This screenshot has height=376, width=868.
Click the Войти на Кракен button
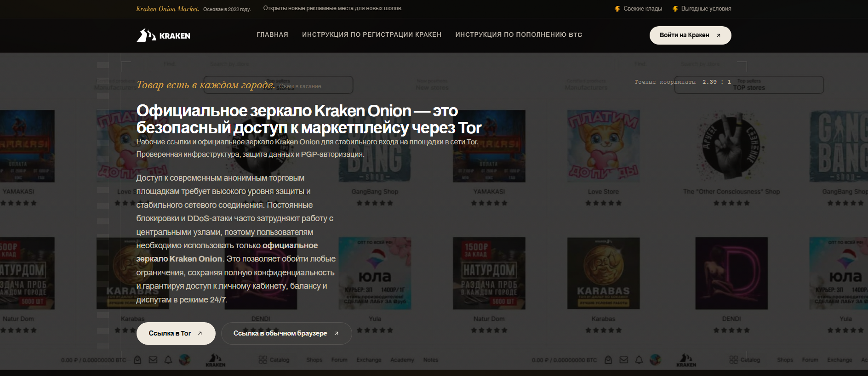690,35
